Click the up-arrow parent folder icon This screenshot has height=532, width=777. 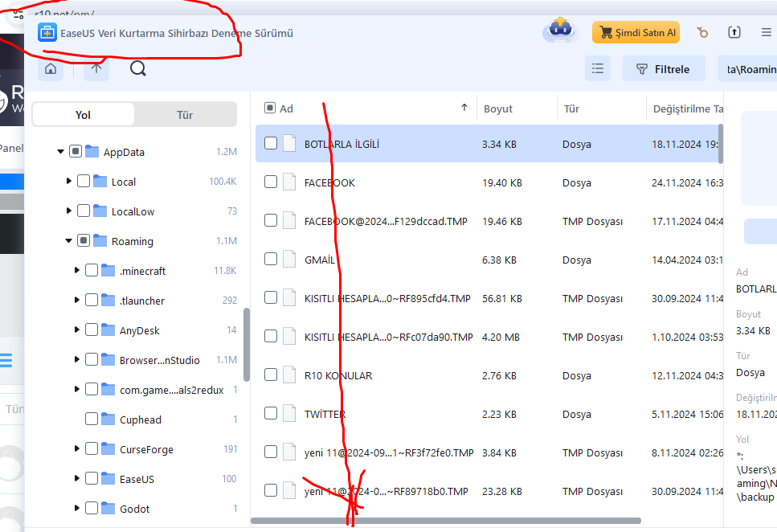[x=96, y=68]
